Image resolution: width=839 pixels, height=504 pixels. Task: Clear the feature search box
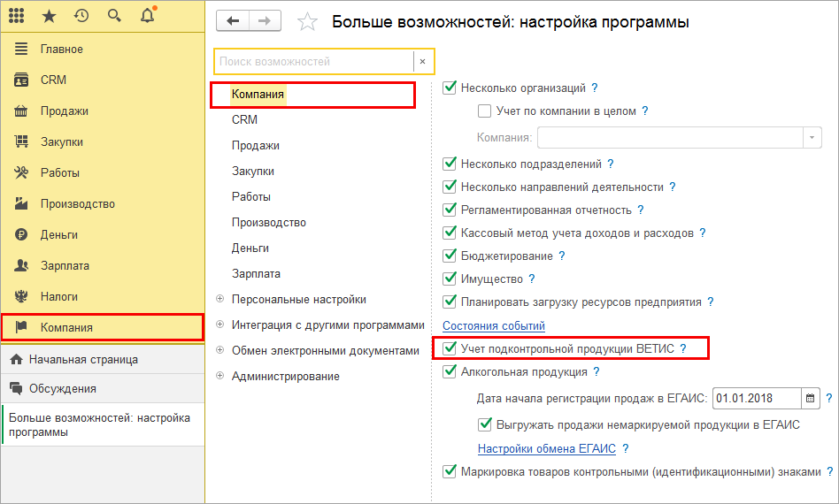click(423, 62)
